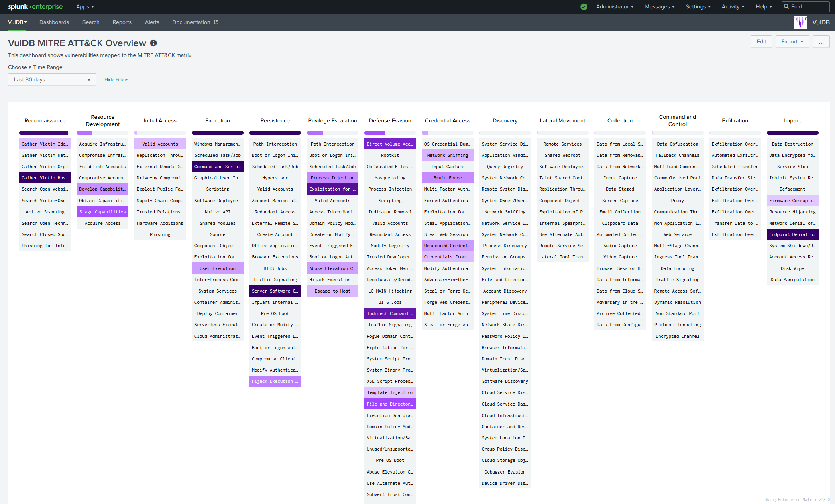835x504 pixels.
Task: Select the Screen Capture cell
Action: (x=620, y=201)
